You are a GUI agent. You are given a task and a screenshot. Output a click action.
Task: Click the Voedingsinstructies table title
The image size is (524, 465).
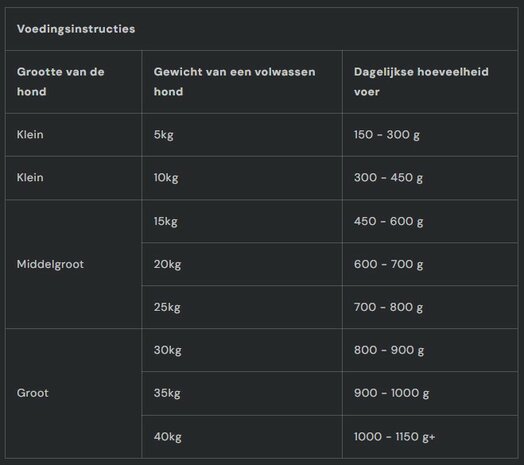coord(76,29)
